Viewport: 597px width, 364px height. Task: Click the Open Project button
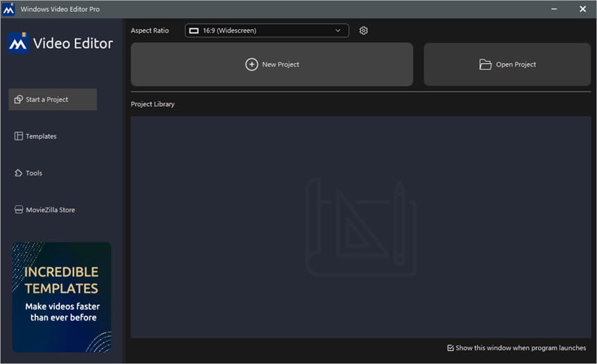507,64
